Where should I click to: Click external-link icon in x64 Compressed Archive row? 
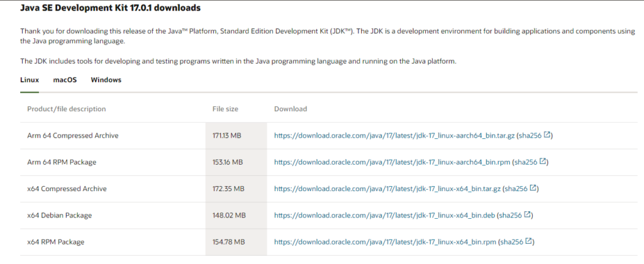(533, 188)
